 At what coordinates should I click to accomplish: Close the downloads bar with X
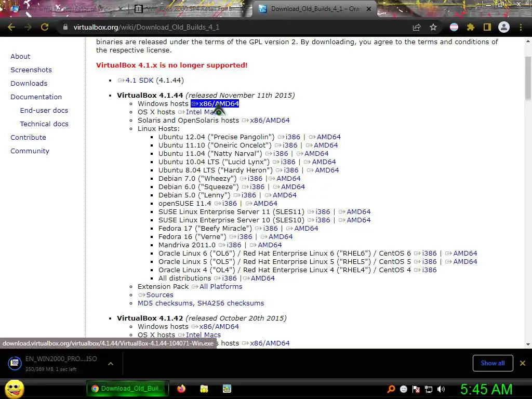click(x=523, y=363)
